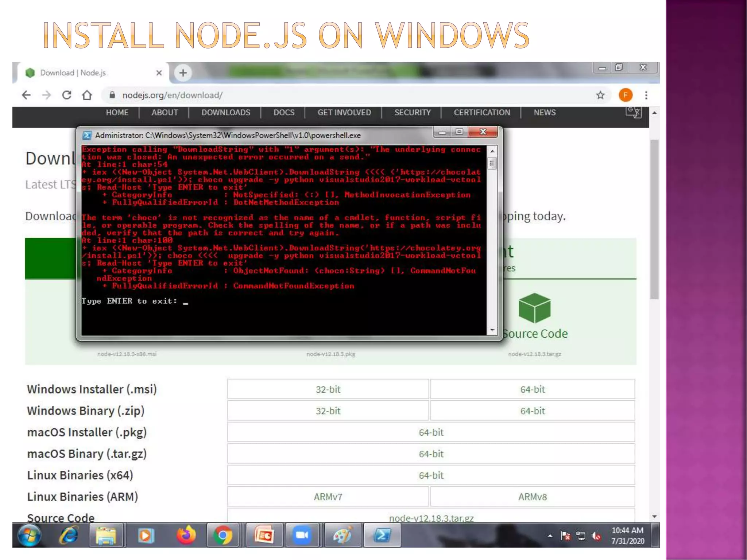Open the Chrome three-dot menu
This screenshot has height=560, width=747.
click(646, 95)
